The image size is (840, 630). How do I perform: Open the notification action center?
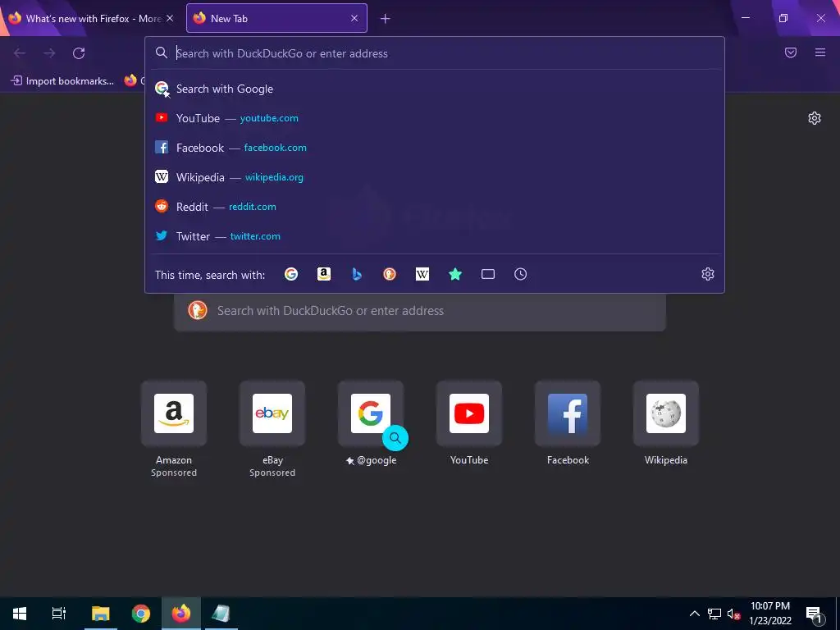(x=814, y=614)
